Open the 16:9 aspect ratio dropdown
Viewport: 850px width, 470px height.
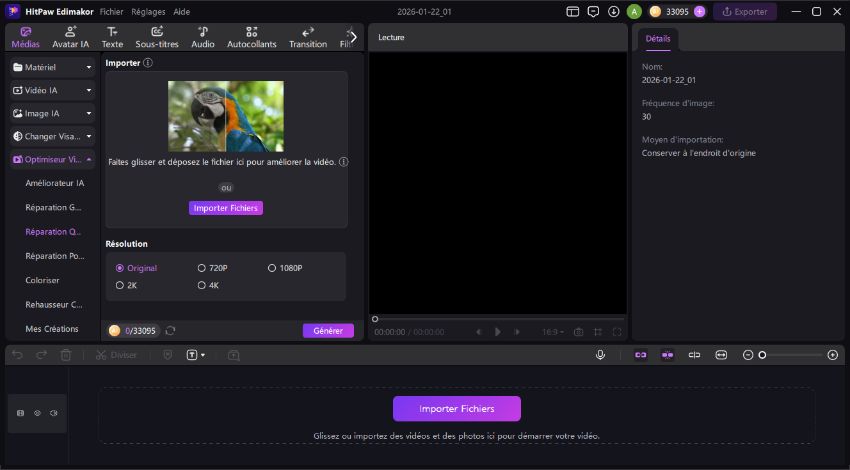(x=553, y=332)
